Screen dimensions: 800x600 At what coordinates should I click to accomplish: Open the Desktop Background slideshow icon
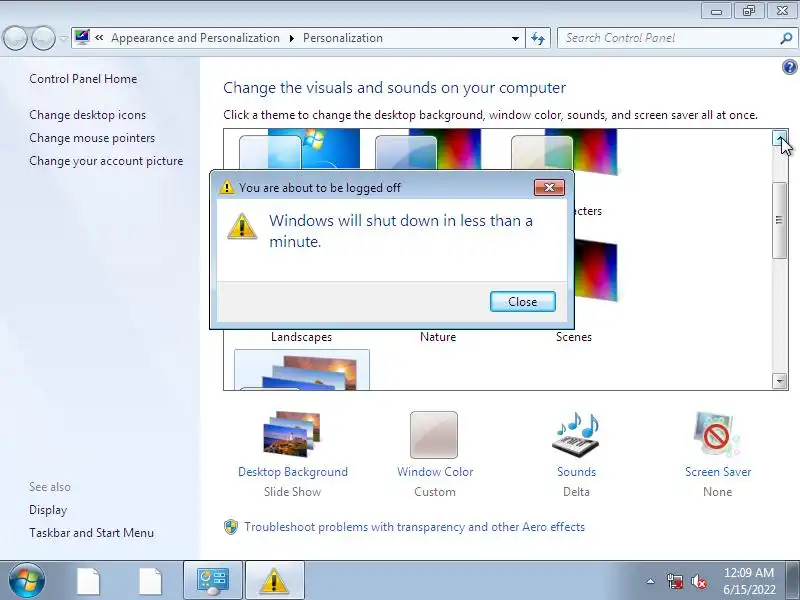(x=292, y=434)
